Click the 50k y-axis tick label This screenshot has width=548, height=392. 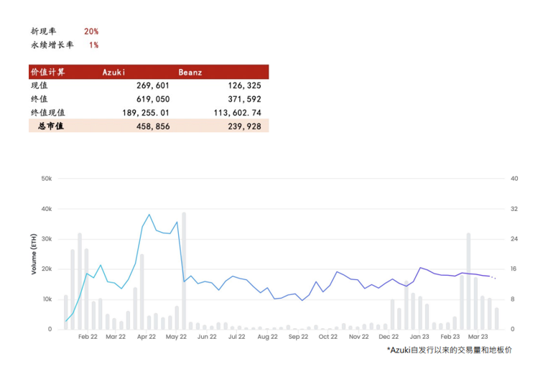[x=47, y=179]
